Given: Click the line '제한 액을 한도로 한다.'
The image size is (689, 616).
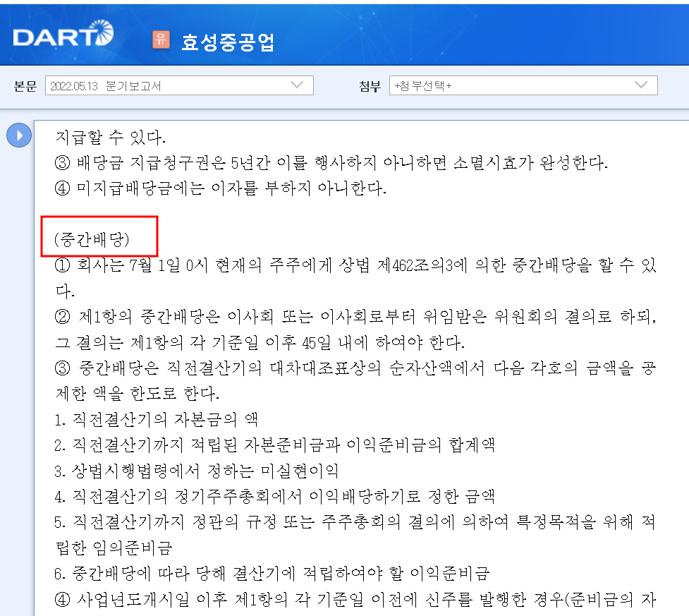Looking at the screenshot, I should point(137,394).
